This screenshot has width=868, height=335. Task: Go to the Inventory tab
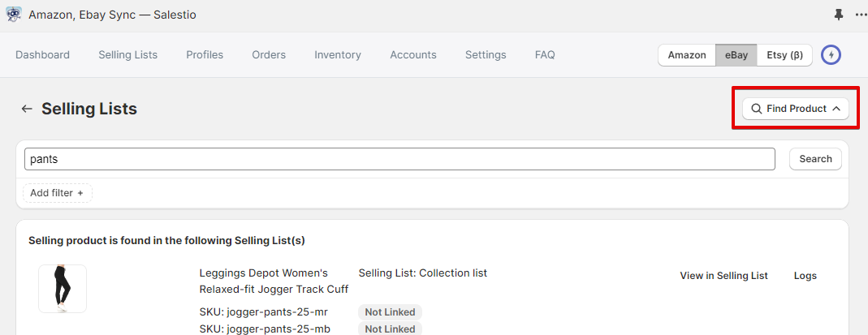coord(338,54)
